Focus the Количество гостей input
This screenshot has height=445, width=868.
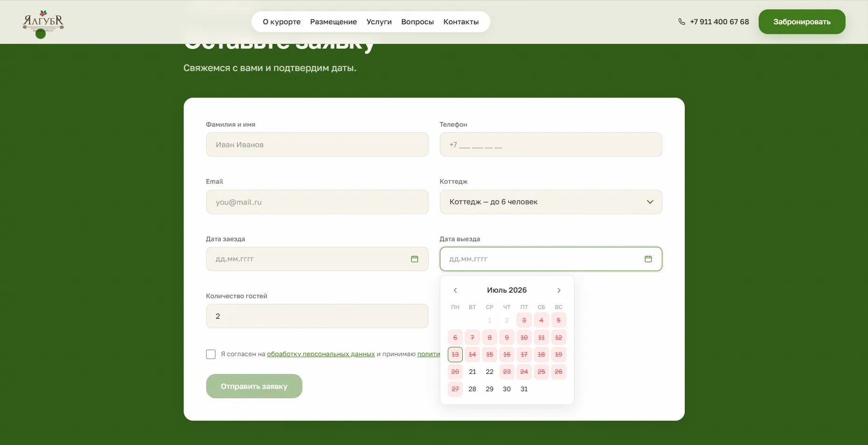tap(317, 316)
